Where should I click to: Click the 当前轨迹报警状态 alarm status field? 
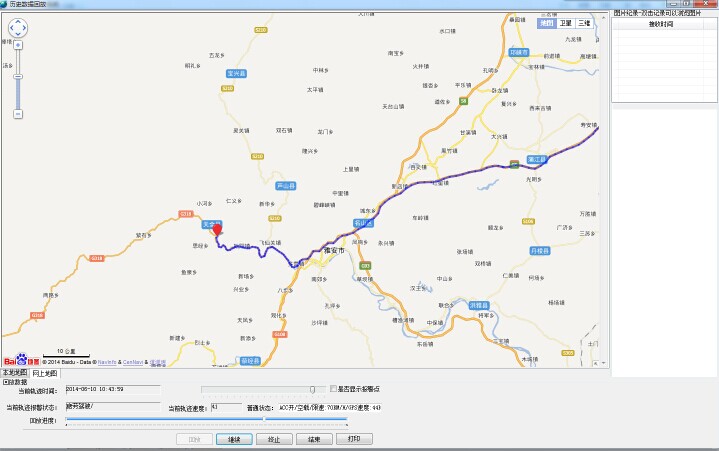(x=113, y=407)
